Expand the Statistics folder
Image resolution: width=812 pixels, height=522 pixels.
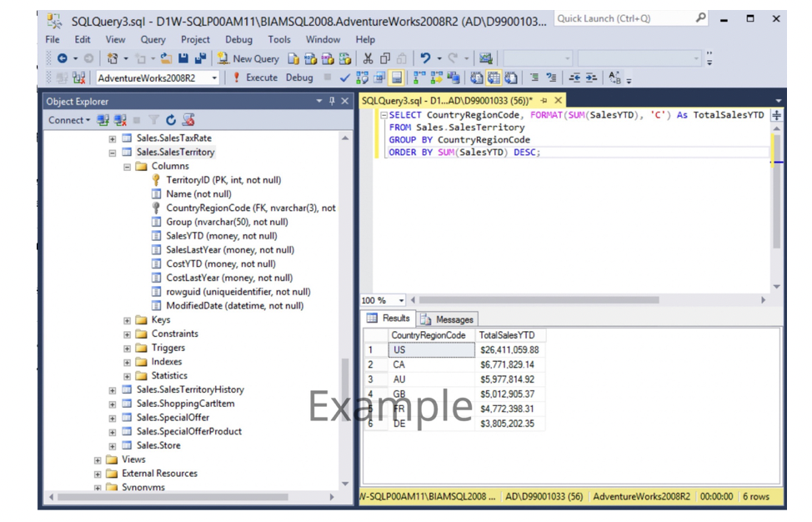pos(127,376)
